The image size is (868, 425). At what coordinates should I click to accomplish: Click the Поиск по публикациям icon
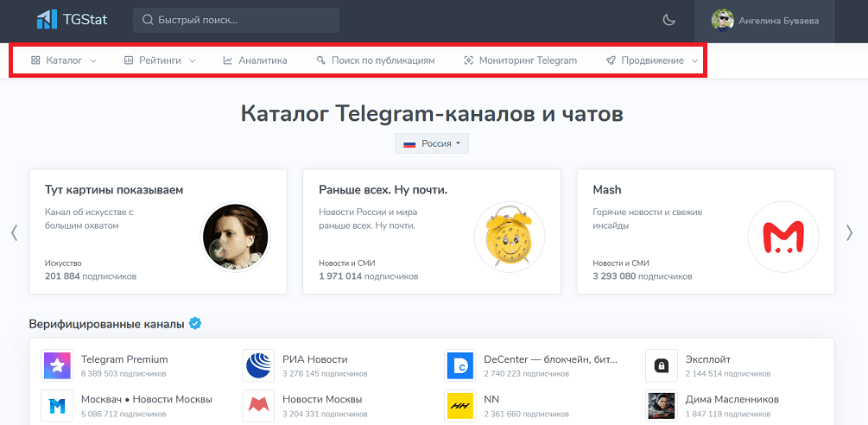tap(320, 60)
